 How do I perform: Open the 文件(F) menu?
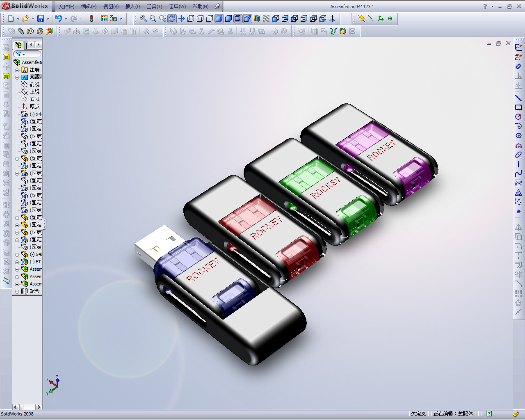[x=66, y=7]
